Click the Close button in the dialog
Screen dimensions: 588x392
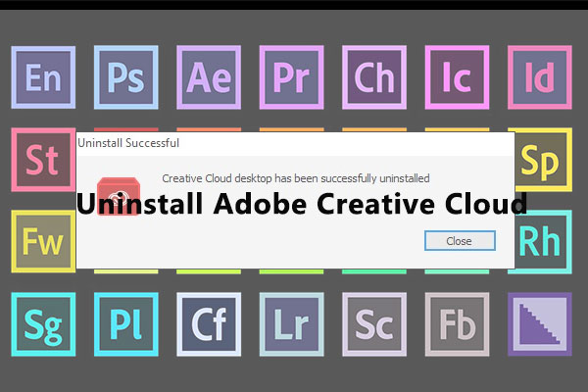[x=460, y=240]
